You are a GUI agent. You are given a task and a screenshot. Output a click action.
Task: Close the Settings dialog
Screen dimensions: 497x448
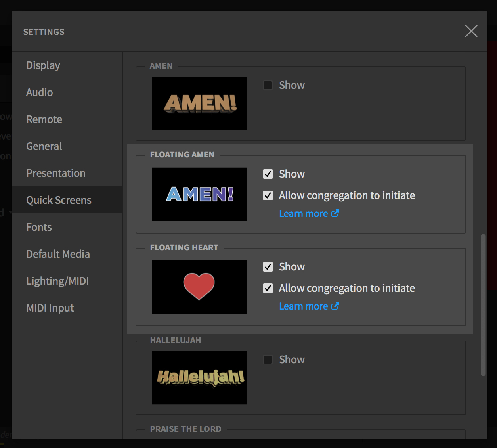pos(471,31)
